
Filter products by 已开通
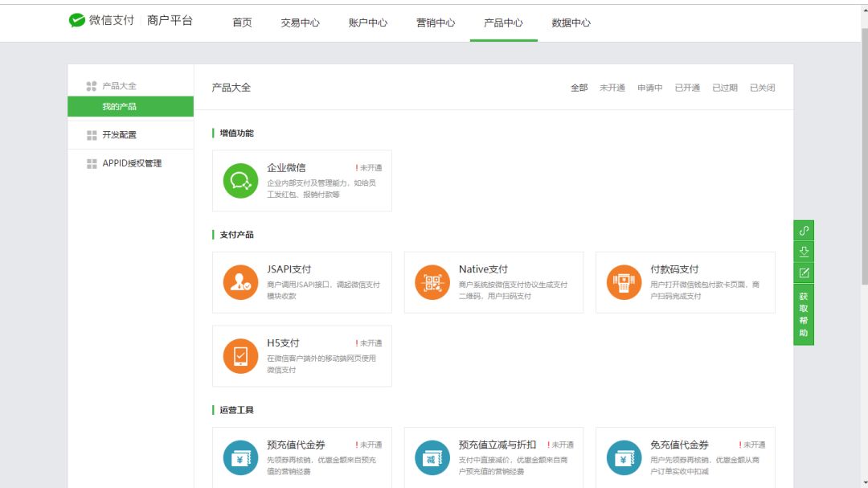(687, 88)
